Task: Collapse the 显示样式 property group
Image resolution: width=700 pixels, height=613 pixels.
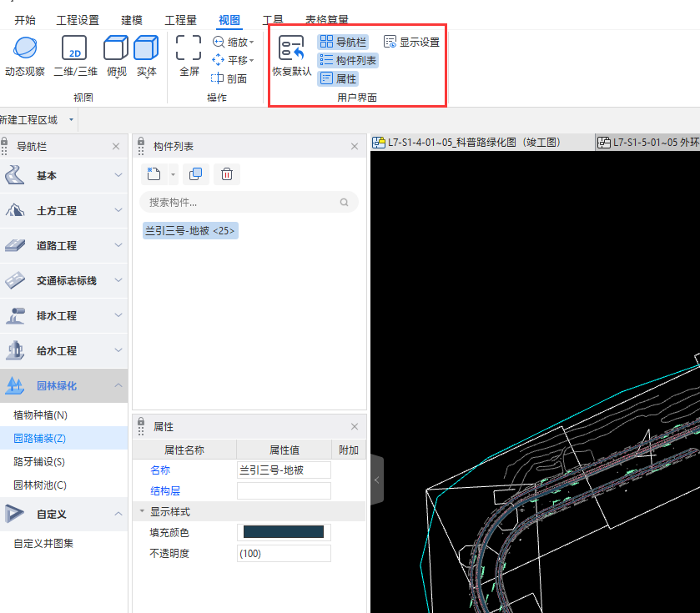Action: point(142,511)
